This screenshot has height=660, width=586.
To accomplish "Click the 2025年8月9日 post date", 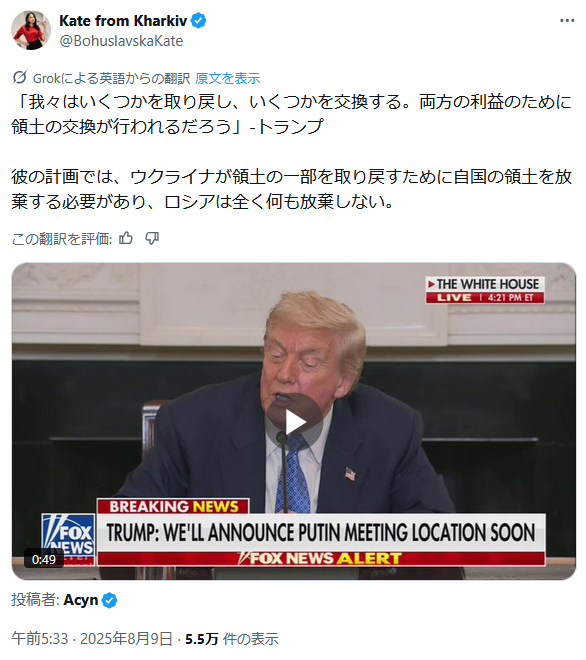I will point(126,639).
